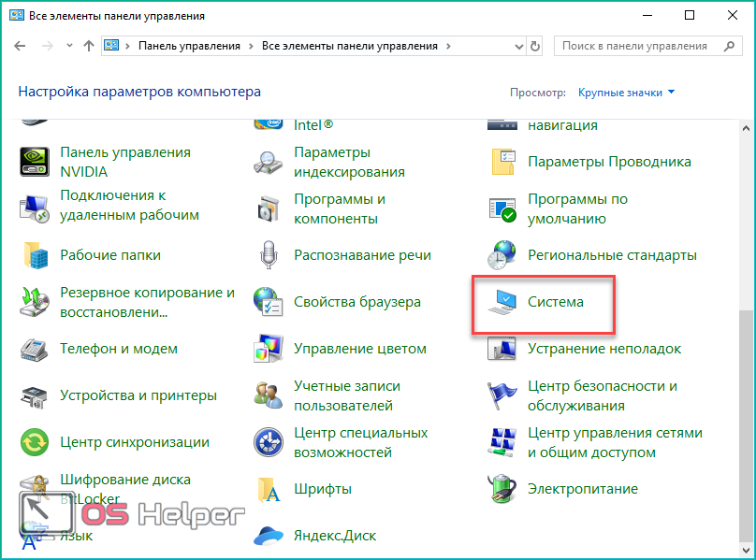Viewport: 756px width, 560px height.
Task: Expand chevron after 'Панель управления' breadcrumb
Action: 251,46
